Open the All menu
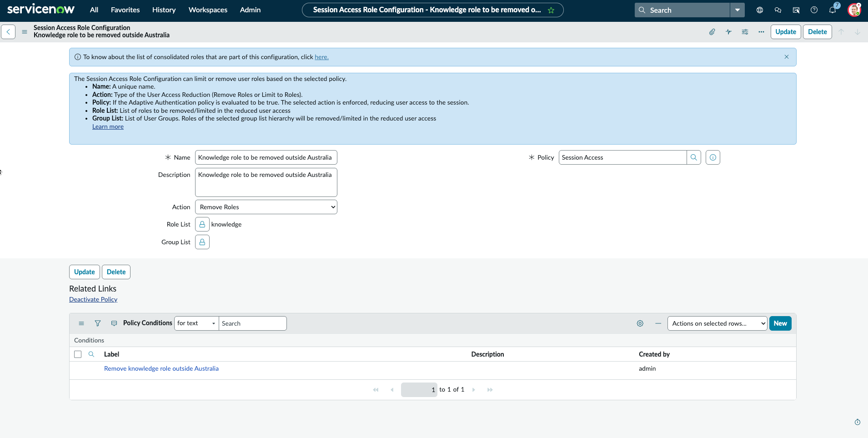868x438 pixels. point(94,10)
